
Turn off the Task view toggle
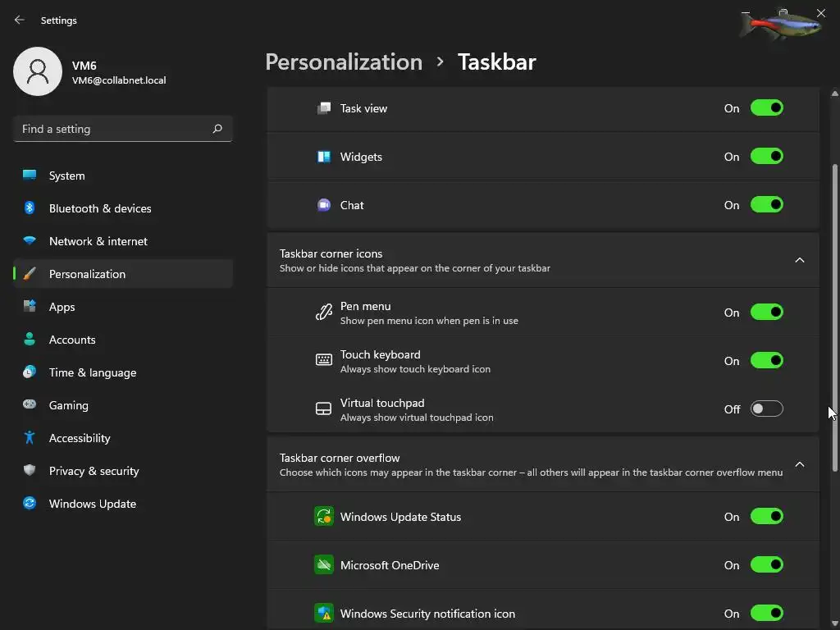[767, 108]
